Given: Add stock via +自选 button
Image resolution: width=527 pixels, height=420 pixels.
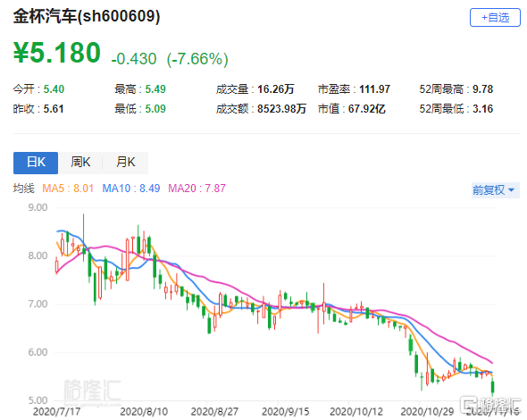Looking at the screenshot, I should pyautogui.click(x=495, y=18).
